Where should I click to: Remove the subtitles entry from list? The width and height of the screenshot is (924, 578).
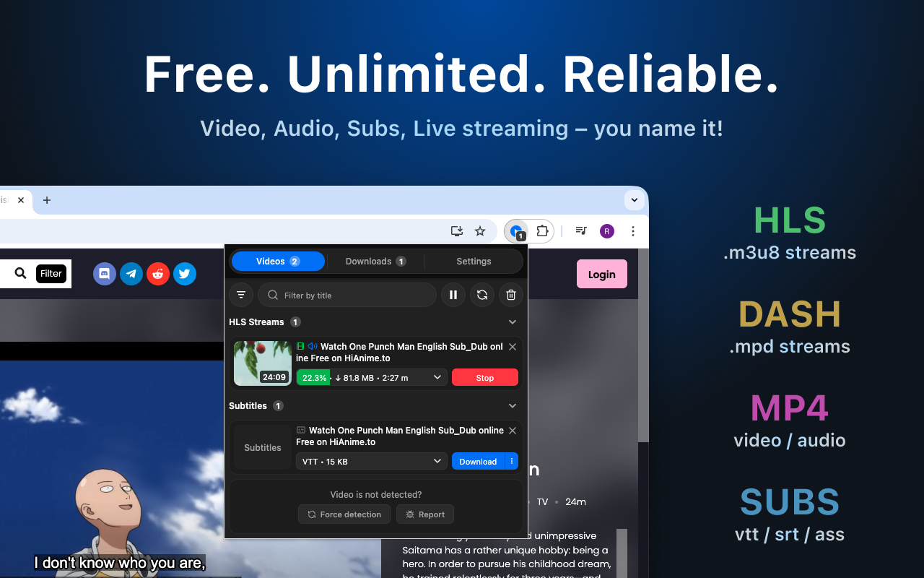tap(513, 431)
